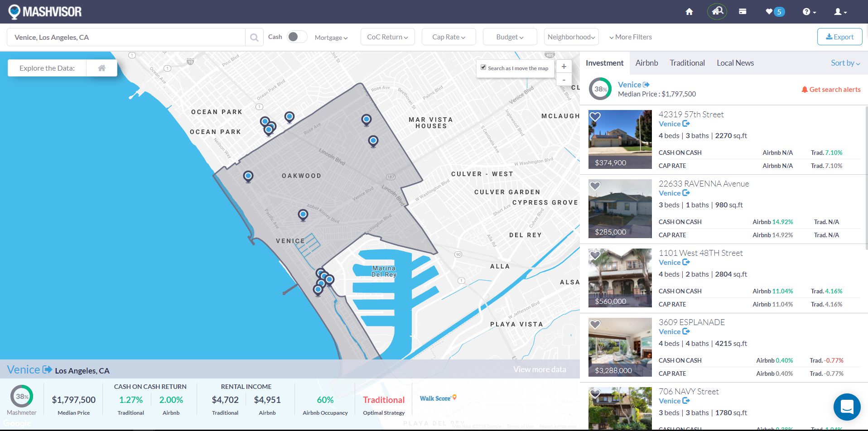The width and height of the screenshot is (868, 431).
Task: Toggle the Cash/Mortgage switch
Action: (297, 37)
